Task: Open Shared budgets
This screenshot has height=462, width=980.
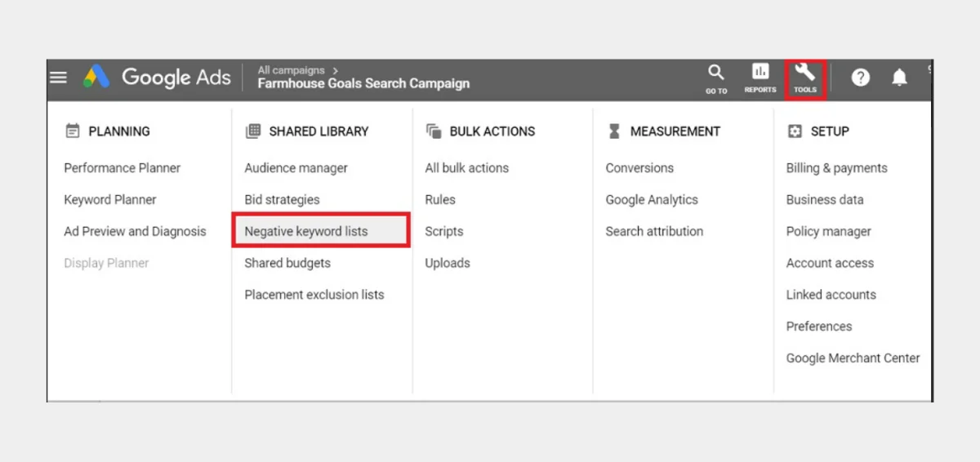Action: pyautogui.click(x=287, y=264)
